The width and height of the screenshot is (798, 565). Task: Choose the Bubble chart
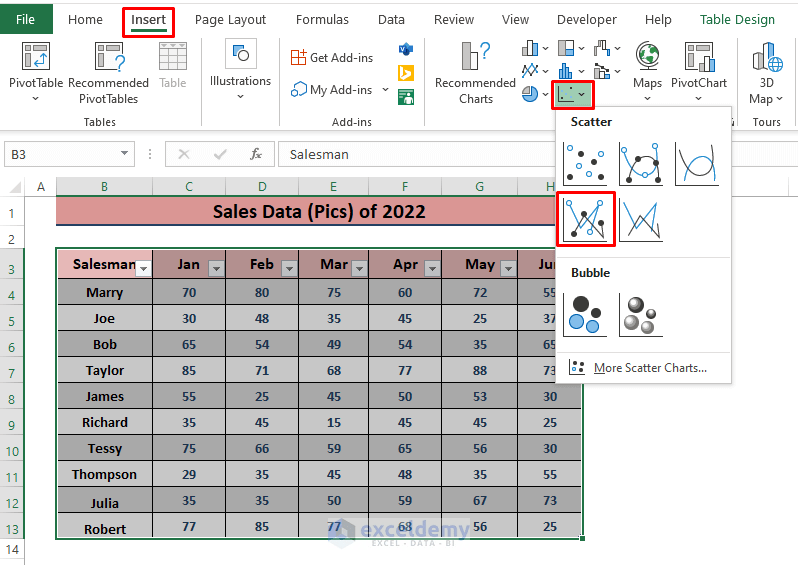click(585, 316)
